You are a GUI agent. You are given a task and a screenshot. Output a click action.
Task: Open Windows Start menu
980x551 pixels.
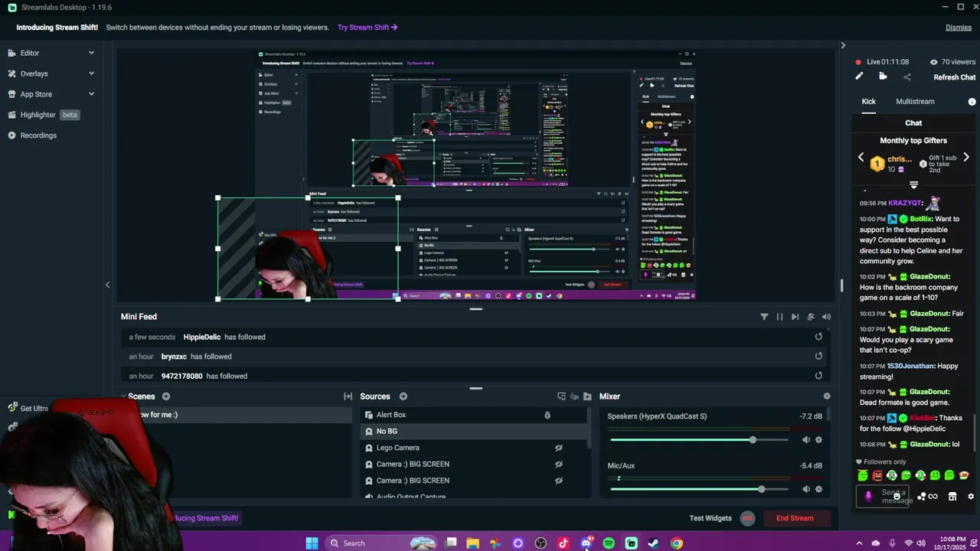pyautogui.click(x=312, y=543)
